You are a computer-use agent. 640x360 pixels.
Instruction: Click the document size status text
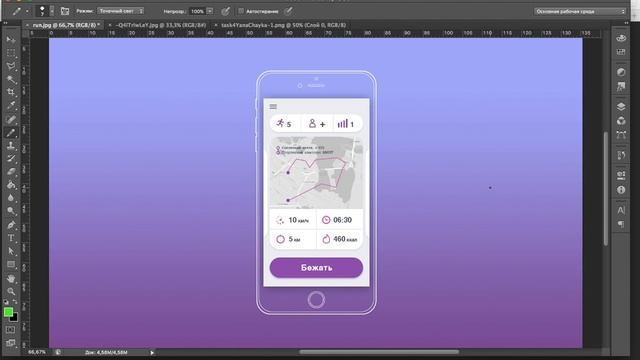pos(106,352)
